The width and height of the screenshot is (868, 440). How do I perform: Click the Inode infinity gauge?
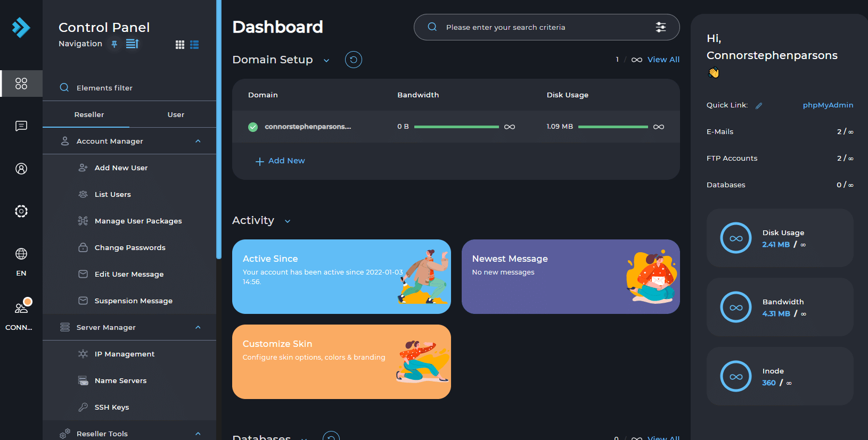tap(736, 376)
